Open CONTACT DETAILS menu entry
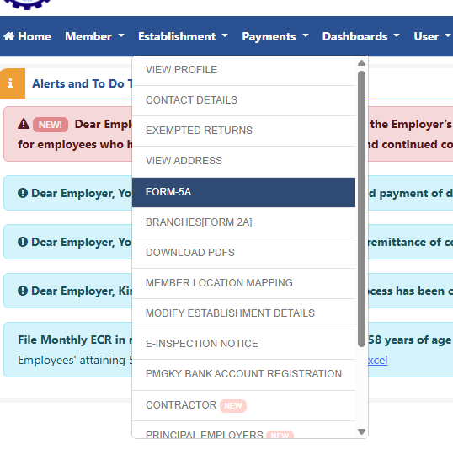The image size is (453, 476). pyautogui.click(x=243, y=100)
